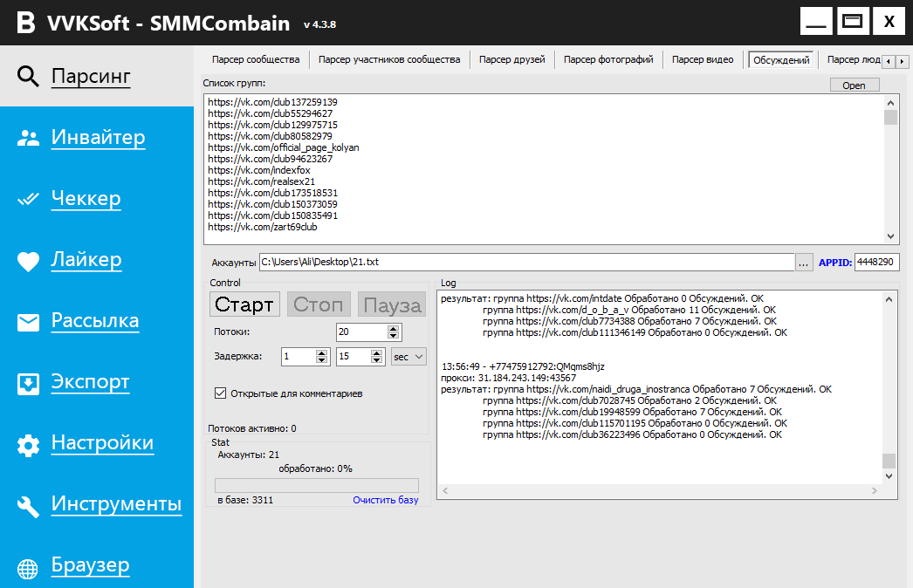Click the envelope icon for Рассылка
The height and width of the screenshot is (588, 913).
(28, 322)
